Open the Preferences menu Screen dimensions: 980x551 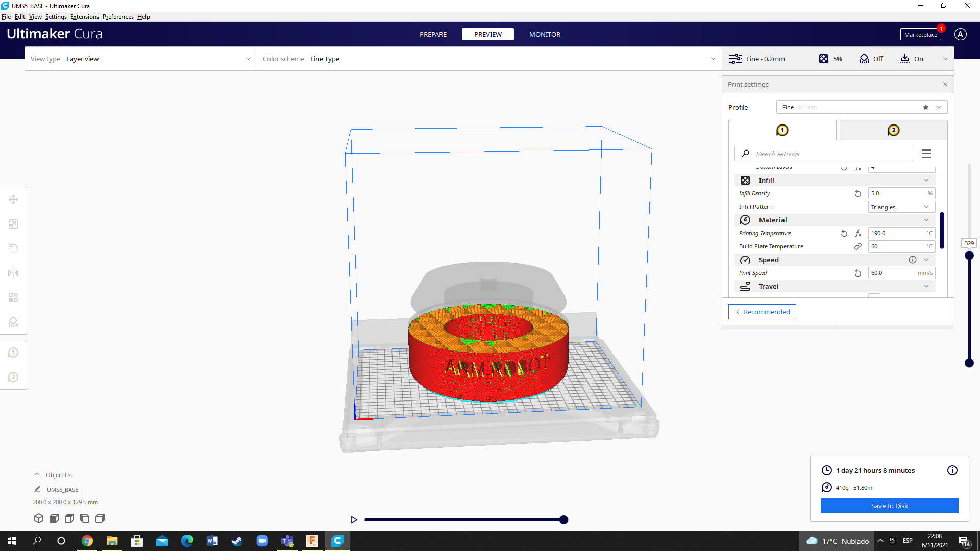(x=118, y=17)
